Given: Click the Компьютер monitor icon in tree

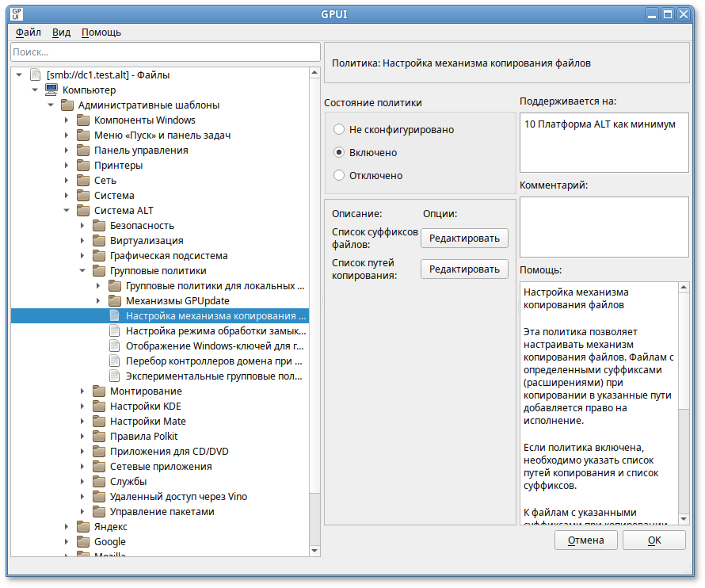Looking at the screenshot, I should (x=51, y=90).
